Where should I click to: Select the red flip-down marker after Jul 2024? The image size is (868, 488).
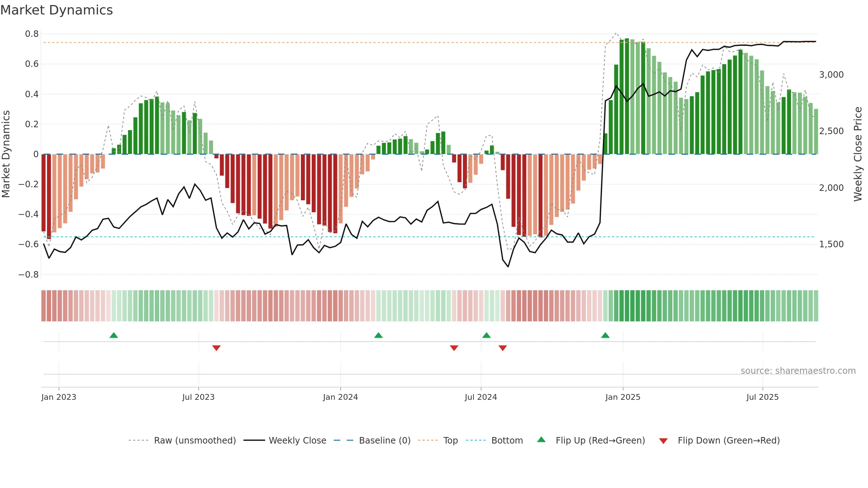(x=503, y=348)
